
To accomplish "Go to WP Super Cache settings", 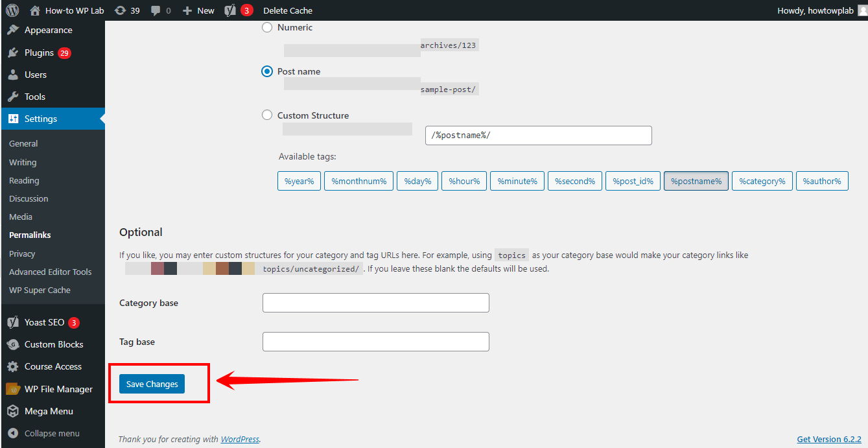I will click(x=40, y=290).
